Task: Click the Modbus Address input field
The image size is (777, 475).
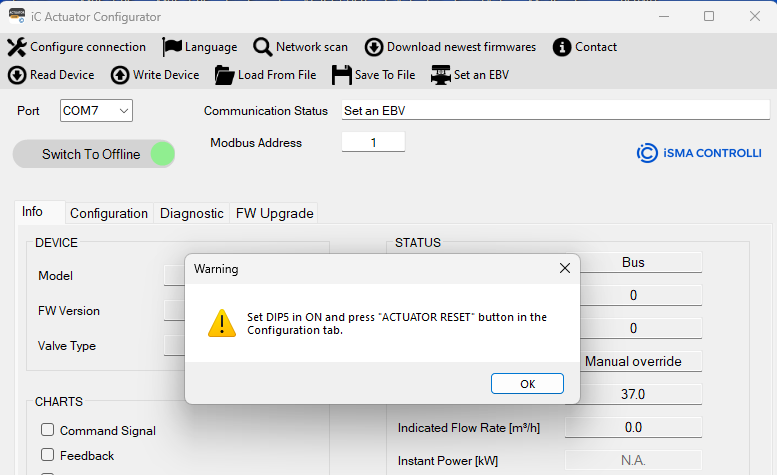Action: pyautogui.click(x=373, y=143)
